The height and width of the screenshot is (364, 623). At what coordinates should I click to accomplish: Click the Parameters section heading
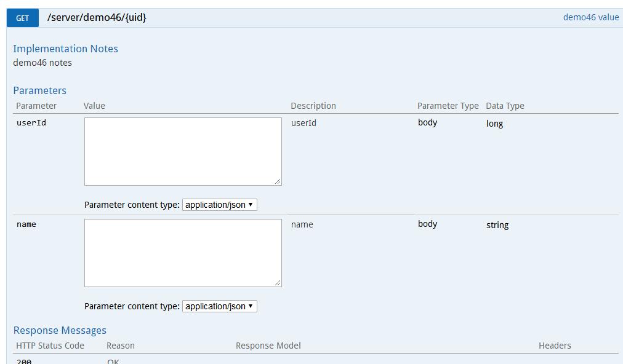click(39, 90)
